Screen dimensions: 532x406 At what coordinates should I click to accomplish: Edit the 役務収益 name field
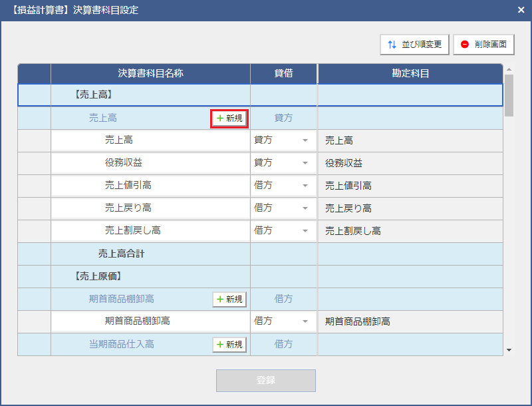click(x=150, y=164)
